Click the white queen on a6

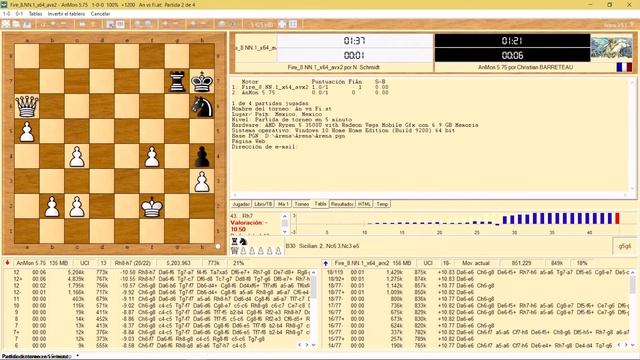[x=27, y=106]
